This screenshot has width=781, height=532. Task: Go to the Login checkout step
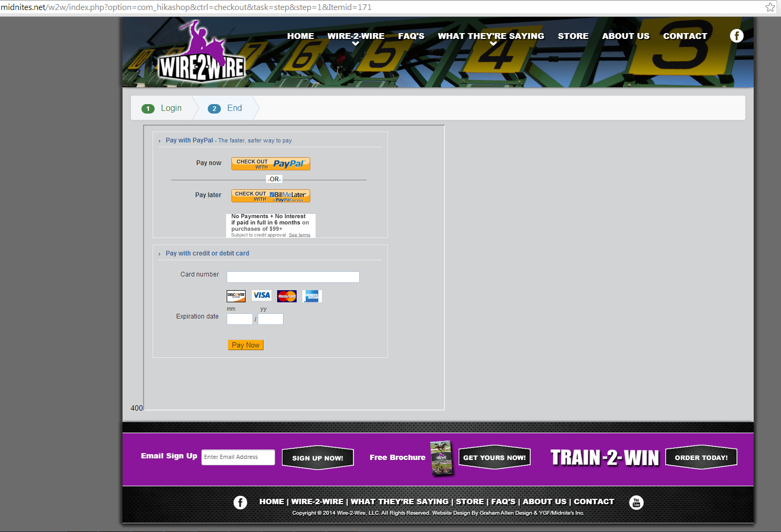pyautogui.click(x=162, y=108)
